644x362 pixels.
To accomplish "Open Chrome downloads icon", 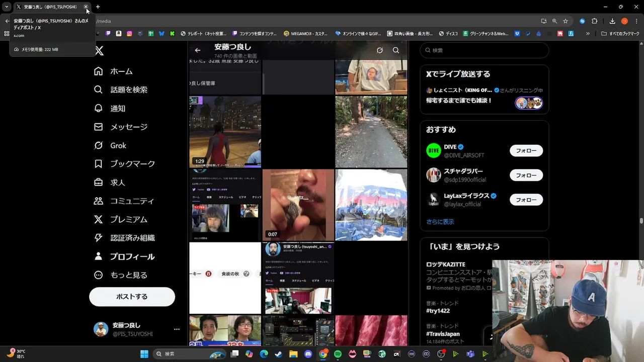I will [612, 21].
